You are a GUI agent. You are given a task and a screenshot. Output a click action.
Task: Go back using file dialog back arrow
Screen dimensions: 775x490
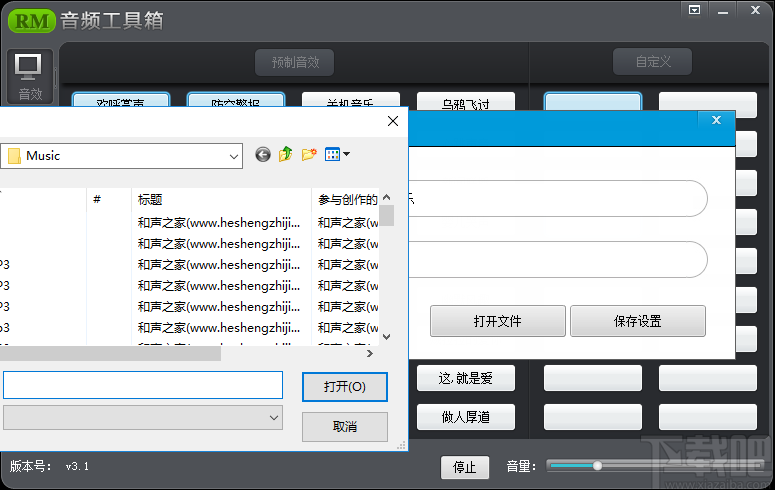[263, 155]
